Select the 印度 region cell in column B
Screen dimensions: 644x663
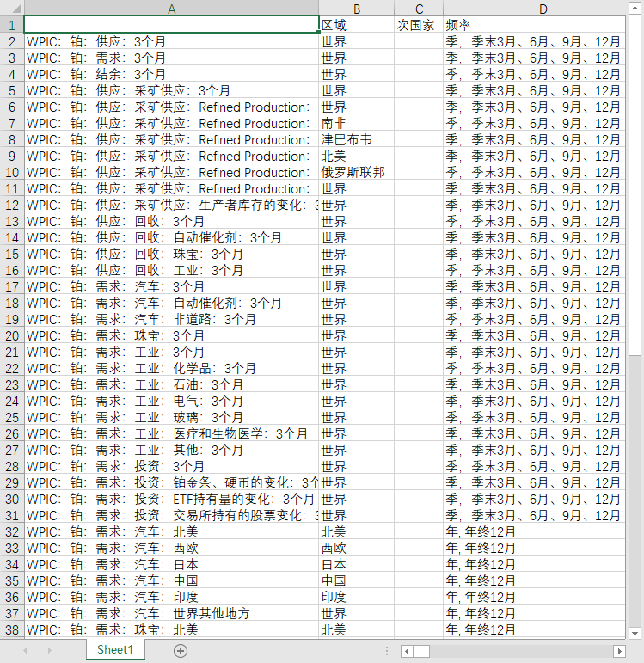pyautogui.click(x=357, y=597)
